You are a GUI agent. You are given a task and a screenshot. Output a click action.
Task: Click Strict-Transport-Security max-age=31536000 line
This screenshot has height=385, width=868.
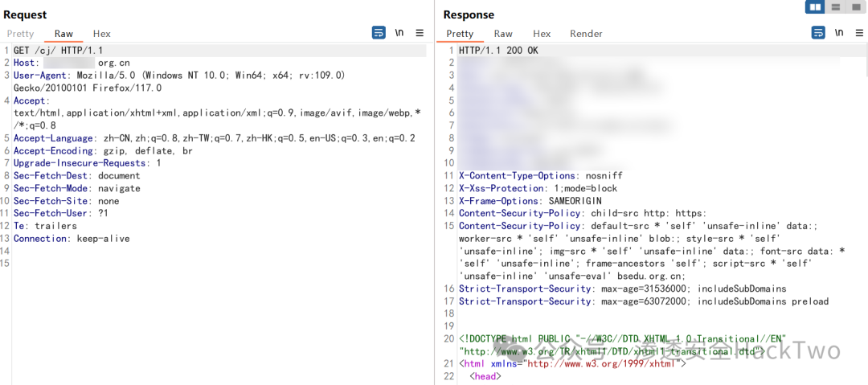click(x=623, y=289)
